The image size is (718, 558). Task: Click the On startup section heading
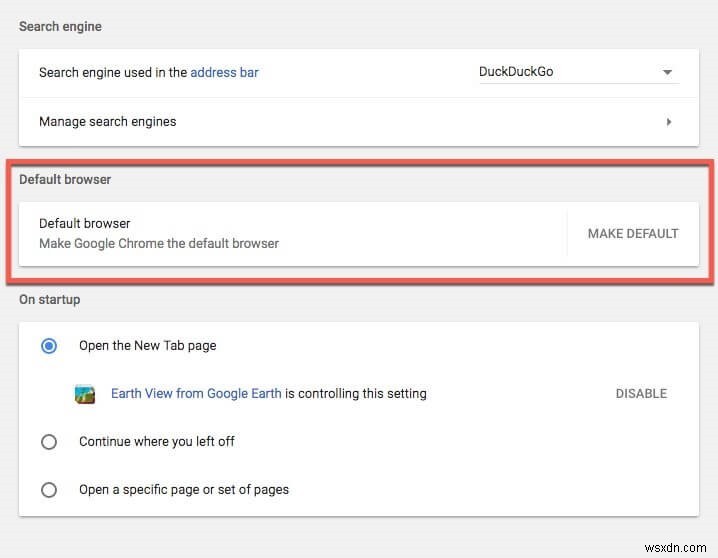[50, 300]
